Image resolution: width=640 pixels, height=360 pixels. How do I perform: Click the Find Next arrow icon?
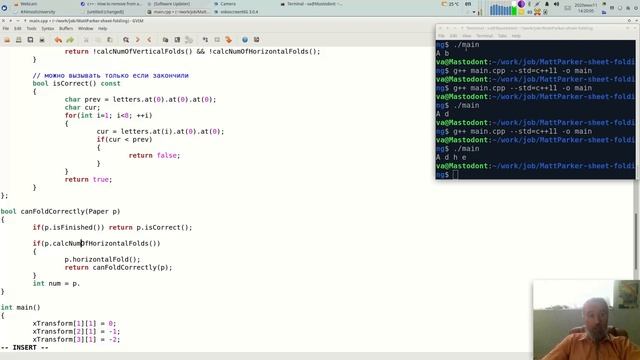coord(138,40)
